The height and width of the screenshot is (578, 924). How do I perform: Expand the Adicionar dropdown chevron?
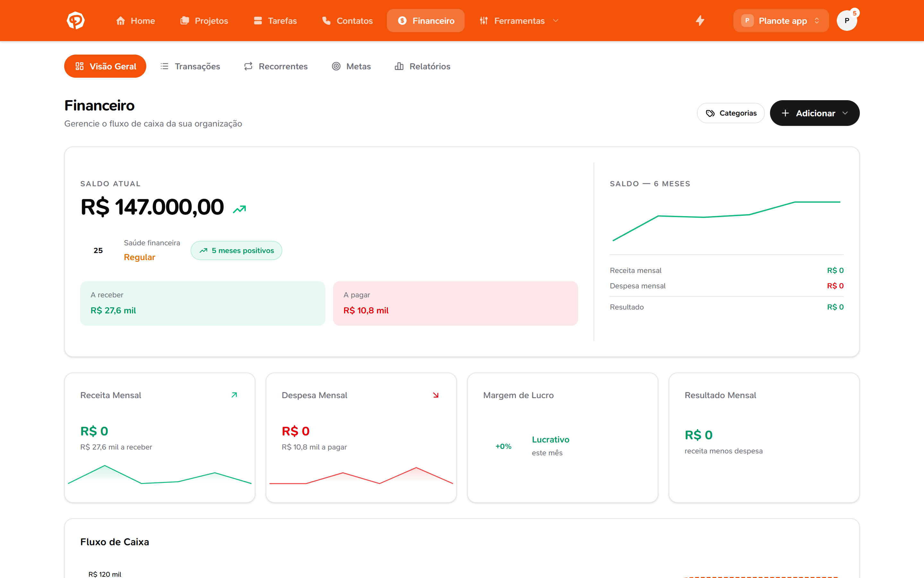pyautogui.click(x=845, y=113)
